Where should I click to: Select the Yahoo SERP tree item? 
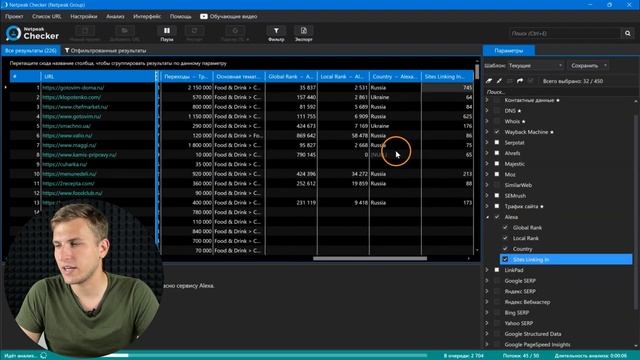coord(518,323)
